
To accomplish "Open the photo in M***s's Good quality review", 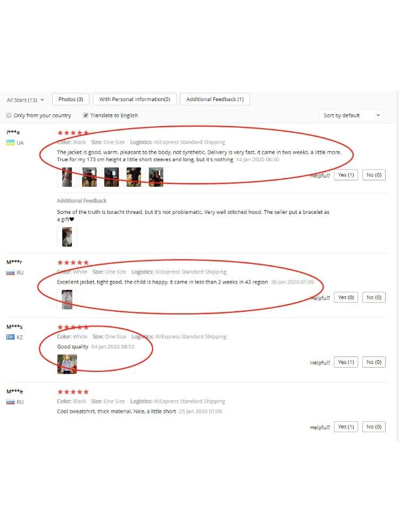I will 67,364.
